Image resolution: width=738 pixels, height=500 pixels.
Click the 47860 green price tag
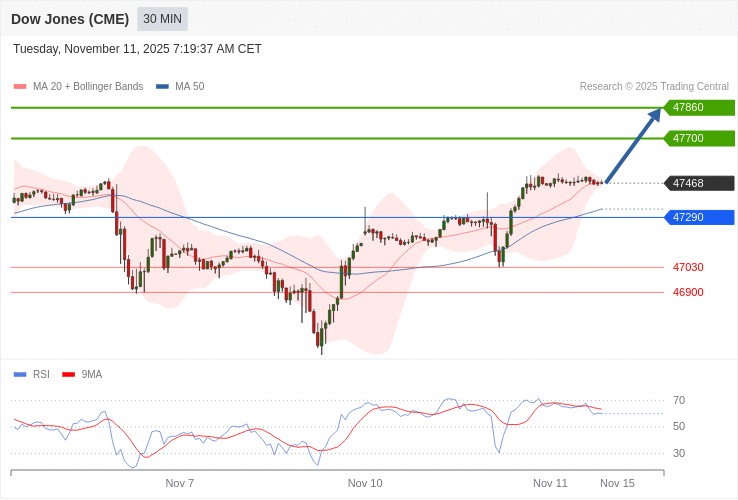tap(699, 107)
